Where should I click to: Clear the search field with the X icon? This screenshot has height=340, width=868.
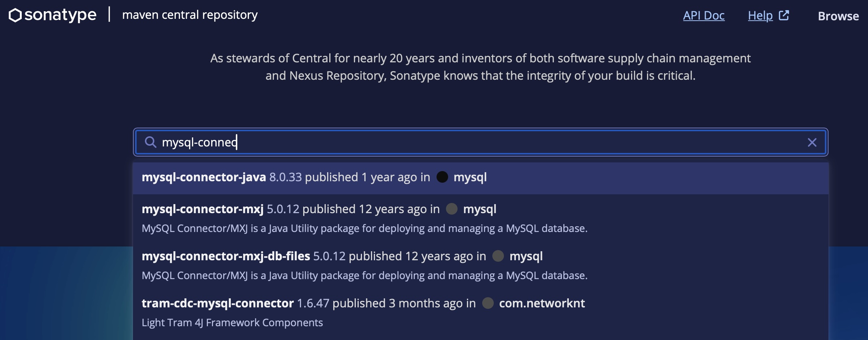tap(812, 142)
